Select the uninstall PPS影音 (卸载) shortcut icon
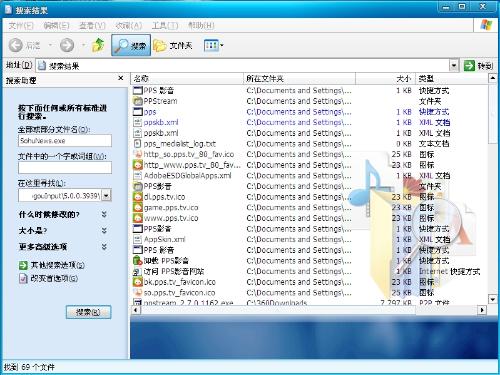 (138, 261)
